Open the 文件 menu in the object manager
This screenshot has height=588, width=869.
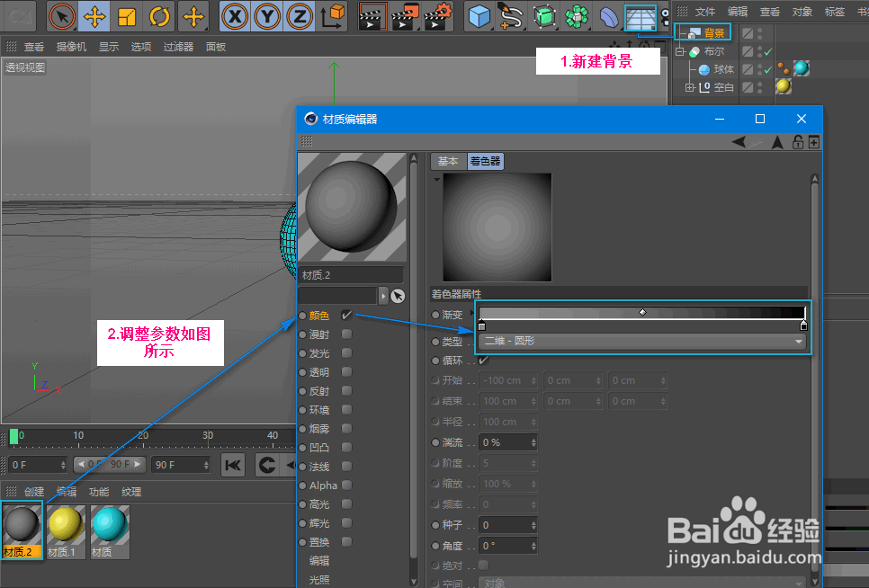[x=704, y=12]
